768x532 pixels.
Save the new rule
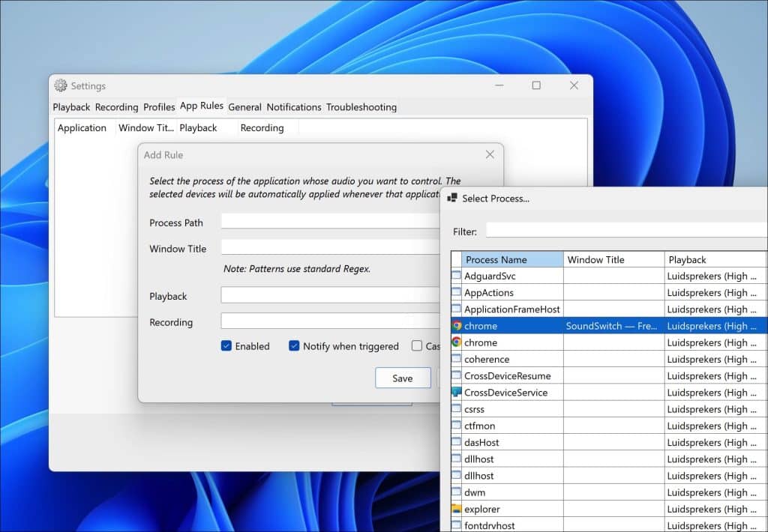[403, 378]
